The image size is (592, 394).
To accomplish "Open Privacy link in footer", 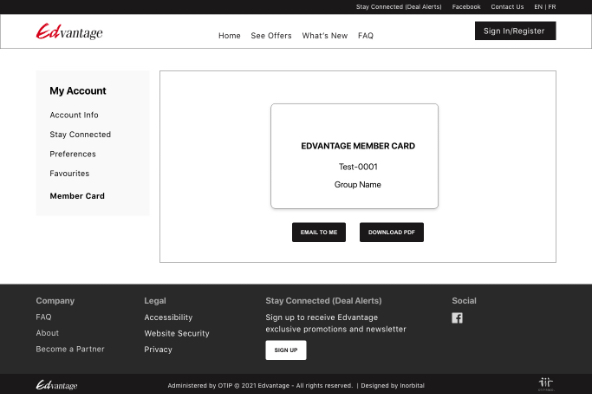I will click(x=158, y=349).
